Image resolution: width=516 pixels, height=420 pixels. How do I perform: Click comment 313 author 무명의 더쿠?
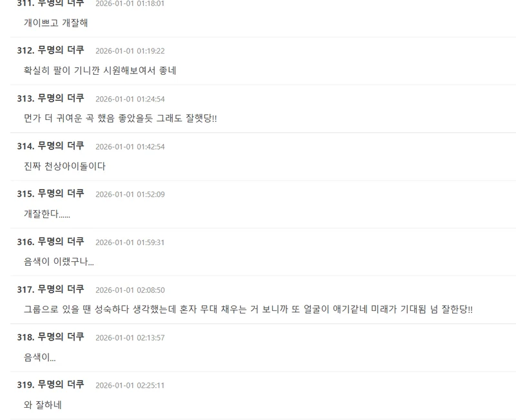pyautogui.click(x=61, y=98)
